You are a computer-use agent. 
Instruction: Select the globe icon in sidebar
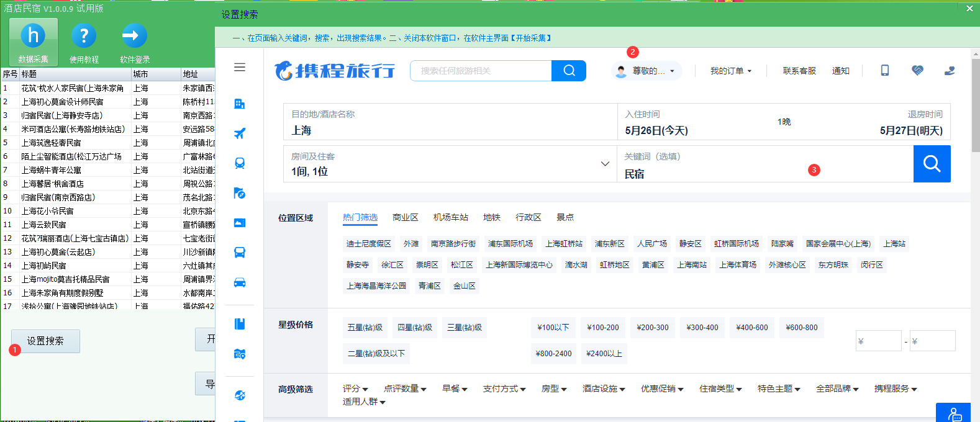[240, 395]
